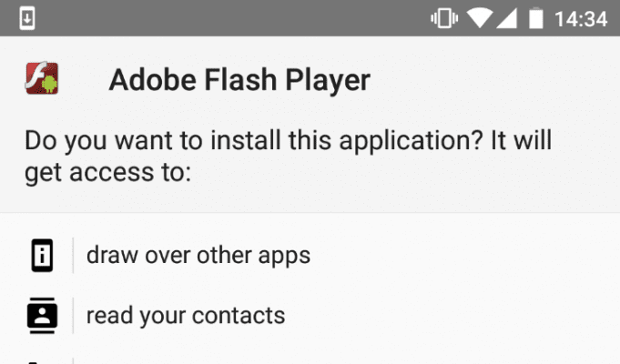Select the 'read your contacts' permission

310,316
